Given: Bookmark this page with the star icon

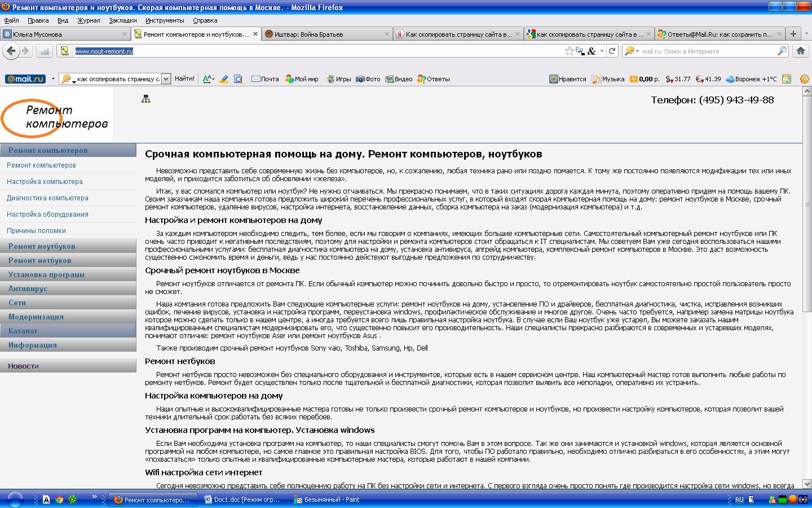Looking at the screenshot, I should [x=570, y=51].
